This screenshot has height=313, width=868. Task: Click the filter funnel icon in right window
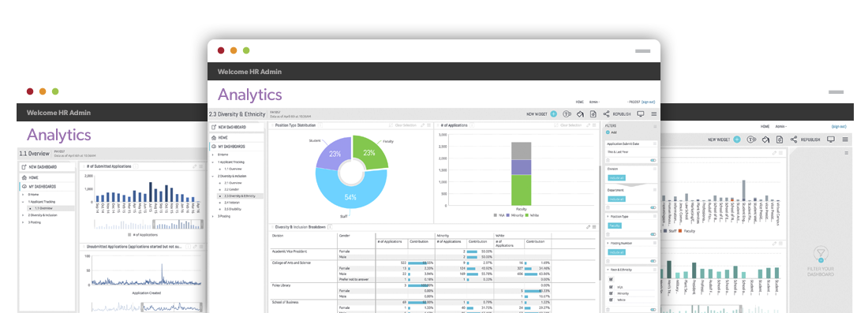point(821,255)
